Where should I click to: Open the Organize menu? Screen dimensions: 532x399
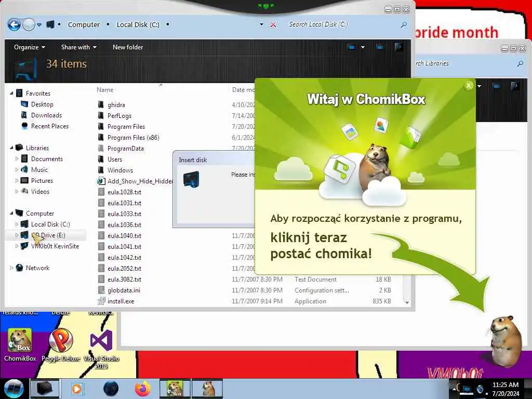point(30,47)
